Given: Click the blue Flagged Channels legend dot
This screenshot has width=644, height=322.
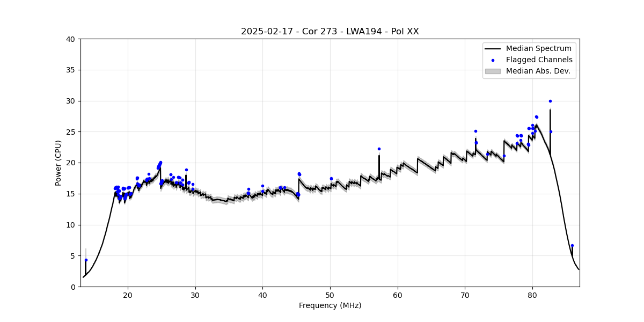Looking at the screenshot, I should [493, 60].
